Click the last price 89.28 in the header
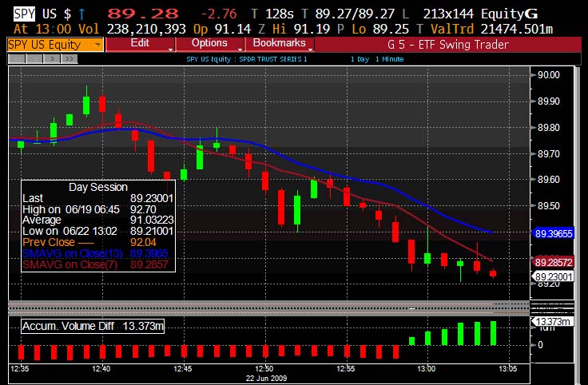Image resolution: width=588 pixels, height=385 pixels. click(143, 14)
